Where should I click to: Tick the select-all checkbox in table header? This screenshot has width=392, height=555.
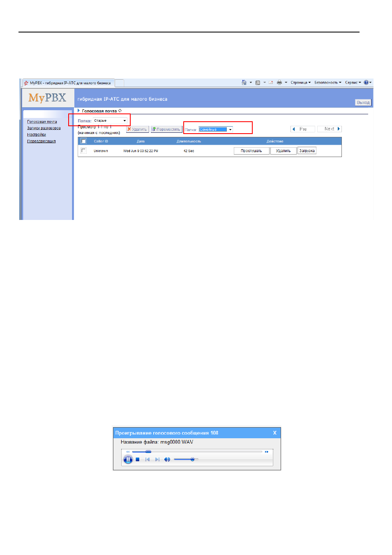83,141
